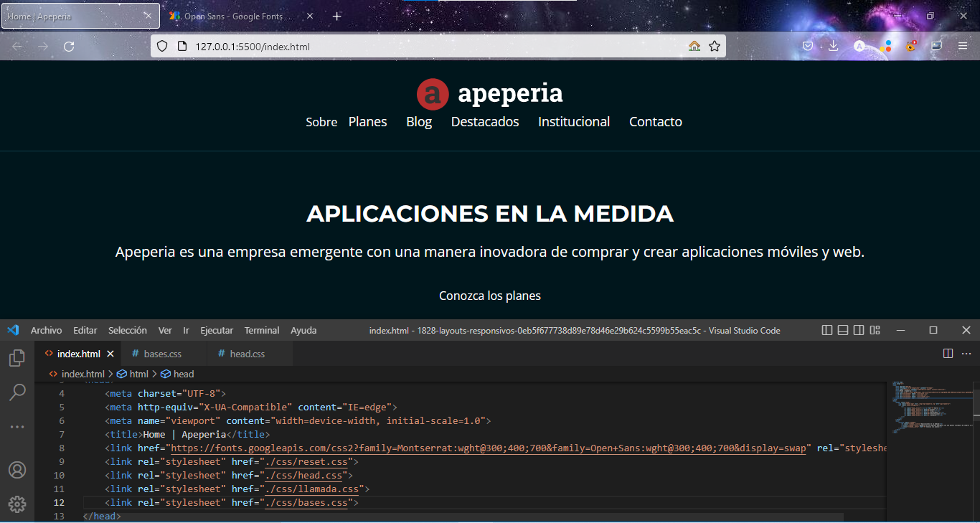The width and height of the screenshot is (980, 523).
Task: Split the editor to the right
Action: 948,354
